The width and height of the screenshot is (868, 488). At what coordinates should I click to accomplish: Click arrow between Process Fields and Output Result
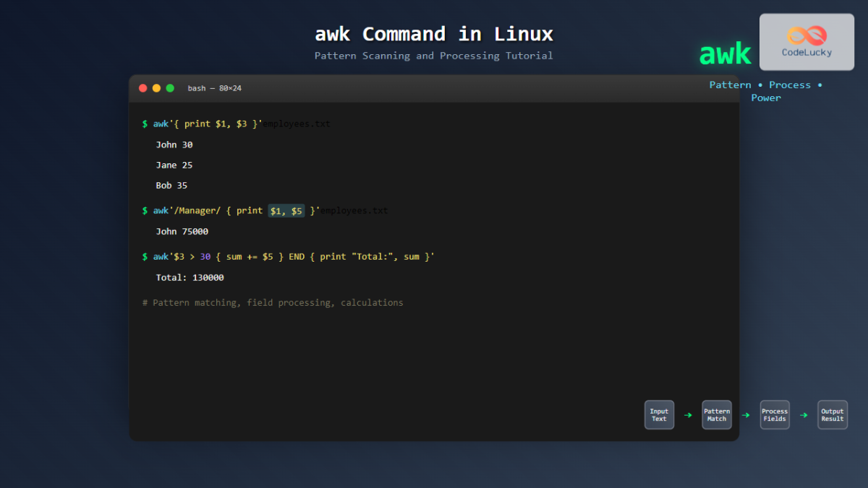pos(804,416)
